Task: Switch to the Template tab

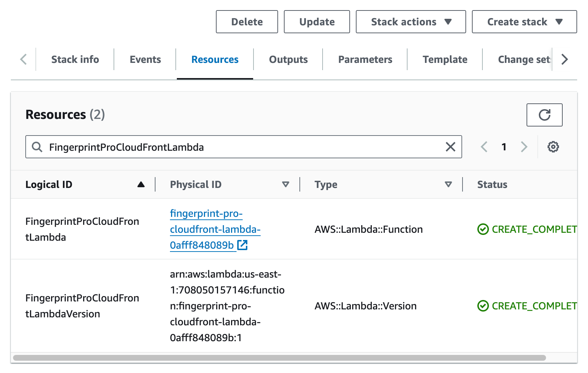Action: pyautogui.click(x=445, y=59)
